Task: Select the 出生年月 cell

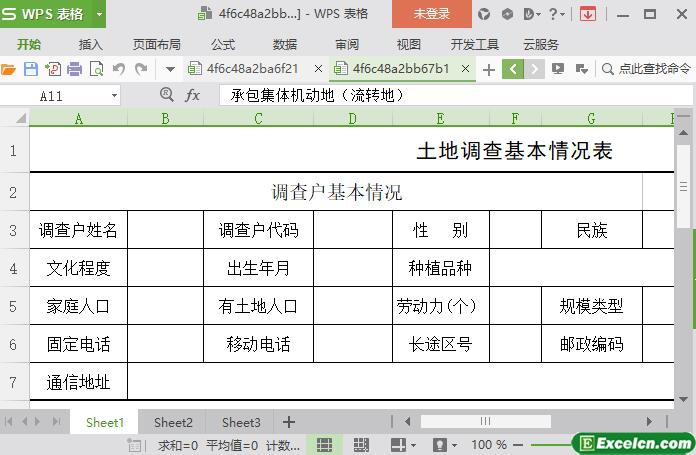Action: pos(258,268)
